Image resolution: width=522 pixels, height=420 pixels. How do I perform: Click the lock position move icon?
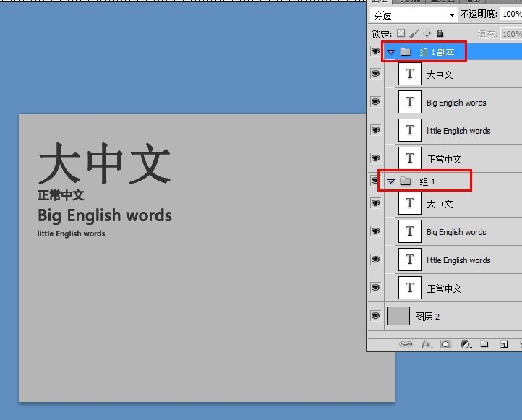coord(427,33)
